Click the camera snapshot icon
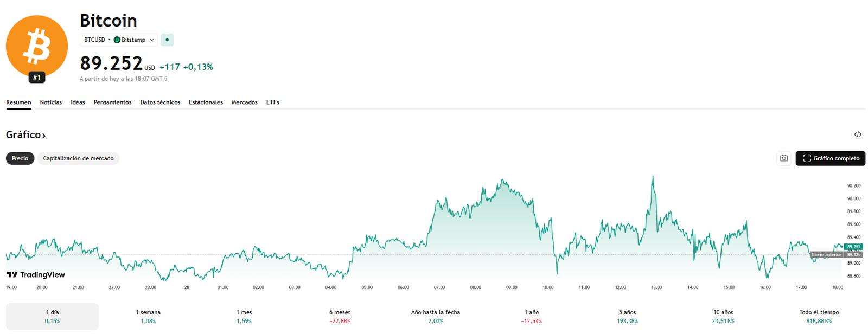Viewport: 868px width, 334px height. tap(783, 158)
